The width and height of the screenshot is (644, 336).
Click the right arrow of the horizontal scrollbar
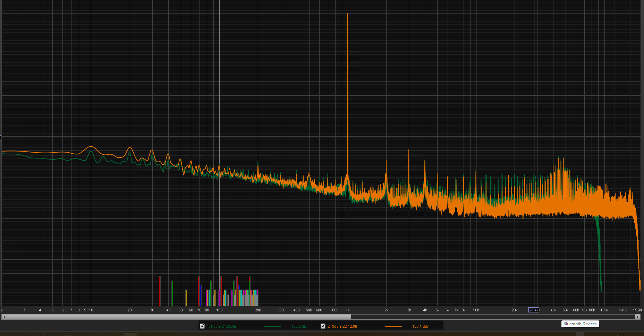pos(638,317)
